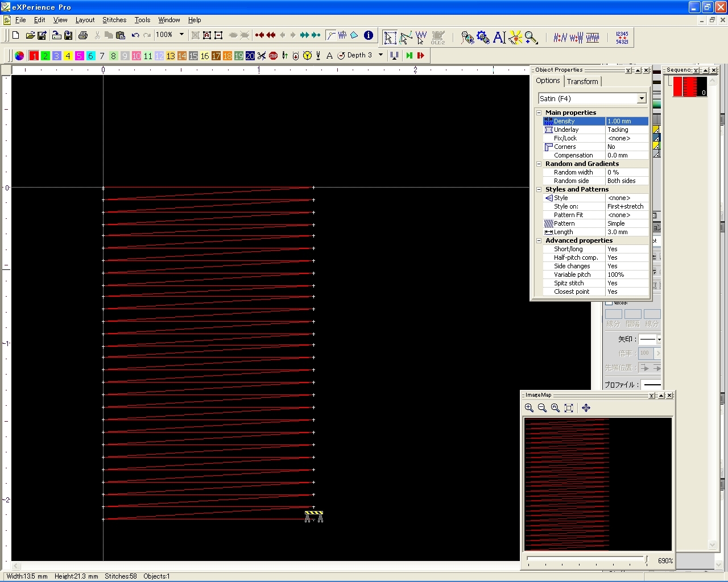
Task: Collapse the Styles and Patterns section
Action: [539, 189]
